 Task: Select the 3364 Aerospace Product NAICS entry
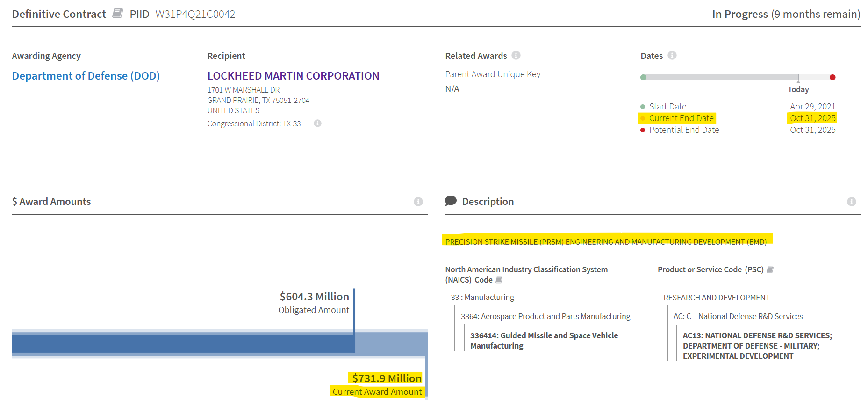point(545,316)
